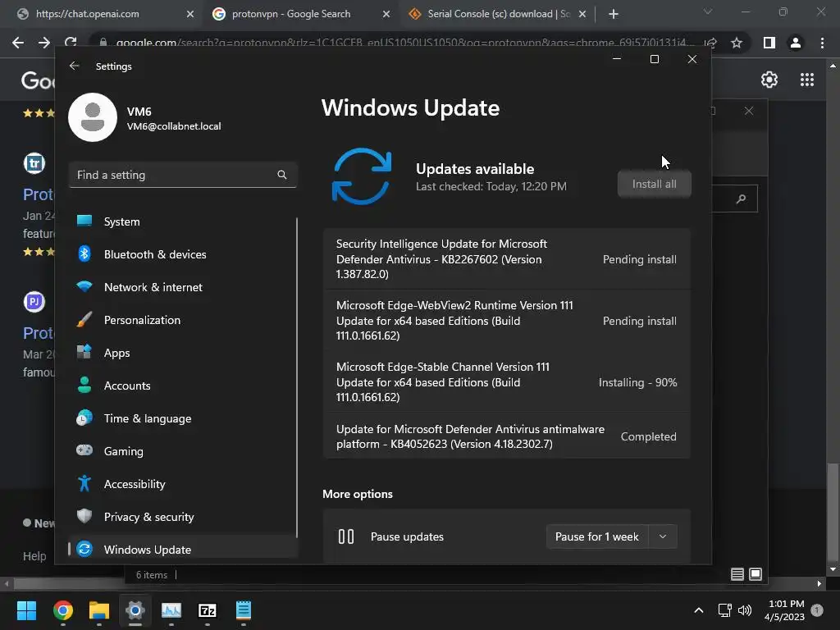Open Accounts settings category

[x=182, y=386]
